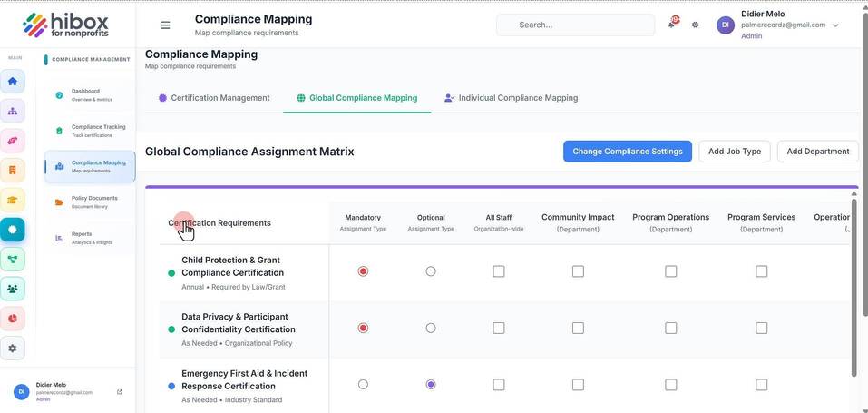Open Compliance Tracking menu item
868x413 pixels.
click(x=90, y=131)
